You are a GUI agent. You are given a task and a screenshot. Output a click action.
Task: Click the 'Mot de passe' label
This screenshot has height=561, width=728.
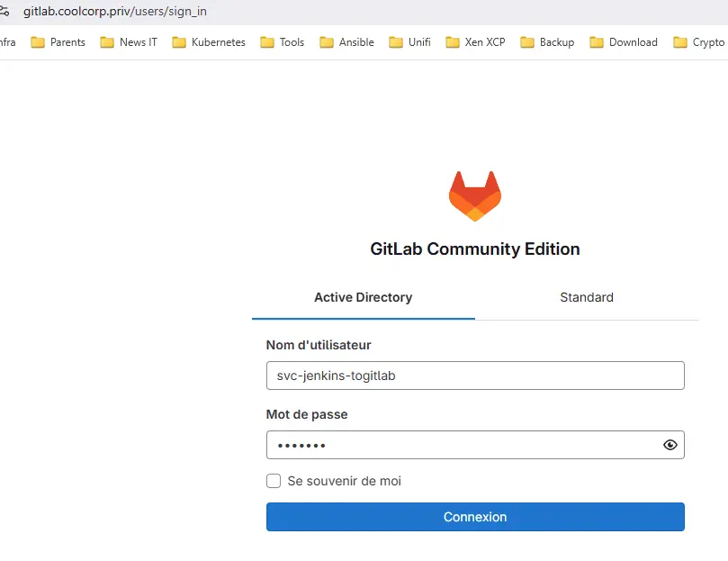[307, 414]
